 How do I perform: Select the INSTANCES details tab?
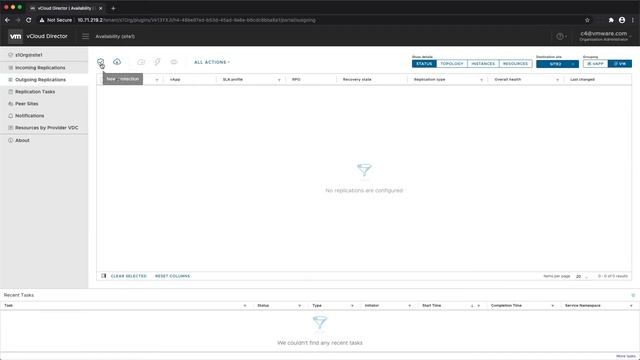pyautogui.click(x=483, y=64)
